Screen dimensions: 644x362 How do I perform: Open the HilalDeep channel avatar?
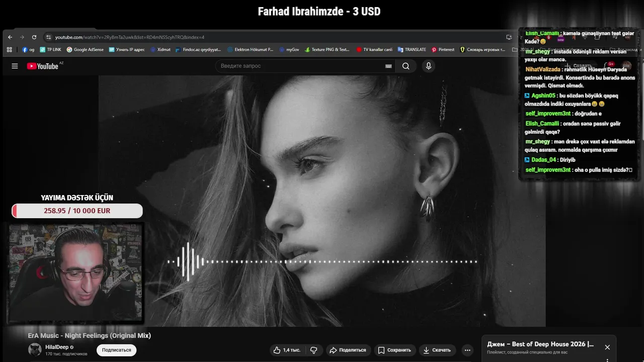[x=35, y=349]
